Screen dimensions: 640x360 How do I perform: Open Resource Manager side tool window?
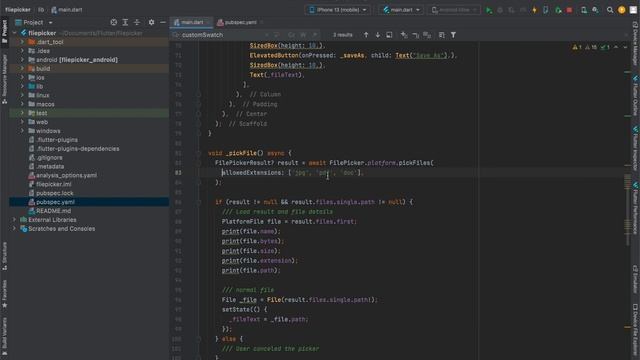(4, 79)
